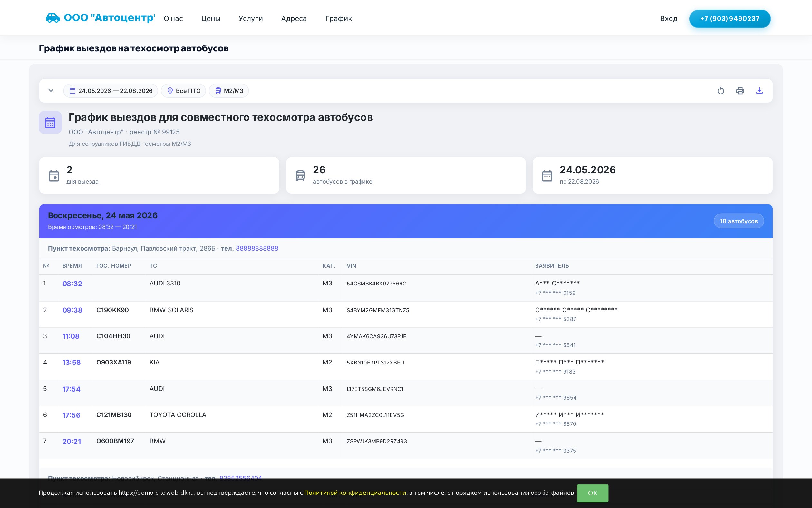Click plate number С121МВ130
Image resolution: width=812 pixels, height=508 pixels.
pos(114,415)
